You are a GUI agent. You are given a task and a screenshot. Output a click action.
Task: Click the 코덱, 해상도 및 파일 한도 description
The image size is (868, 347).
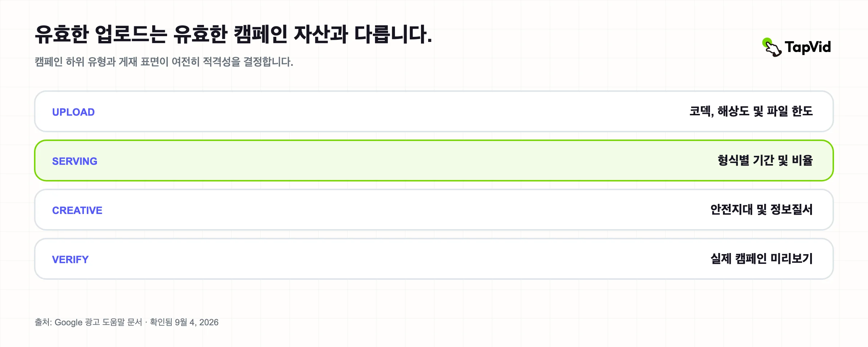(x=751, y=111)
